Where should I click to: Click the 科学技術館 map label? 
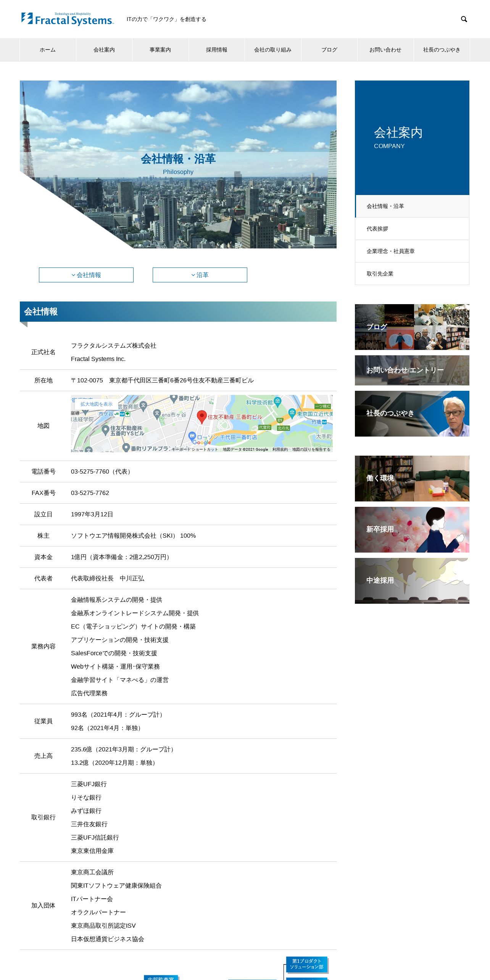pyautogui.click(x=260, y=403)
